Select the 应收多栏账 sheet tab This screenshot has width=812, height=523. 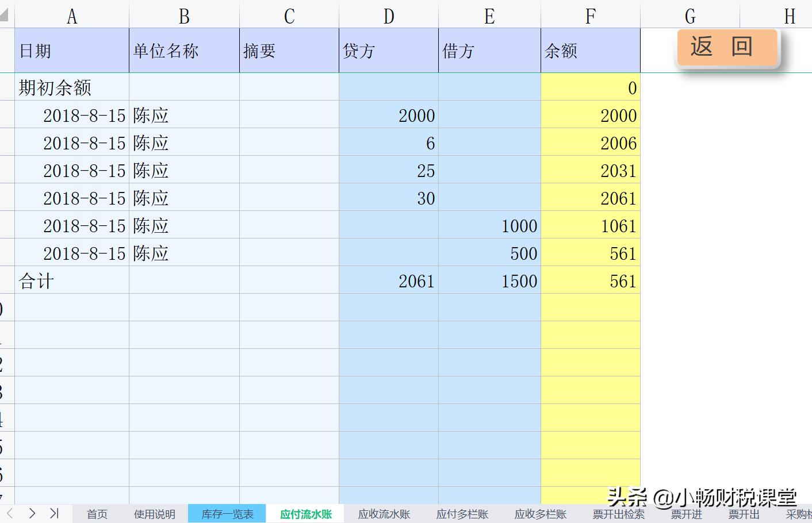coord(539,514)
